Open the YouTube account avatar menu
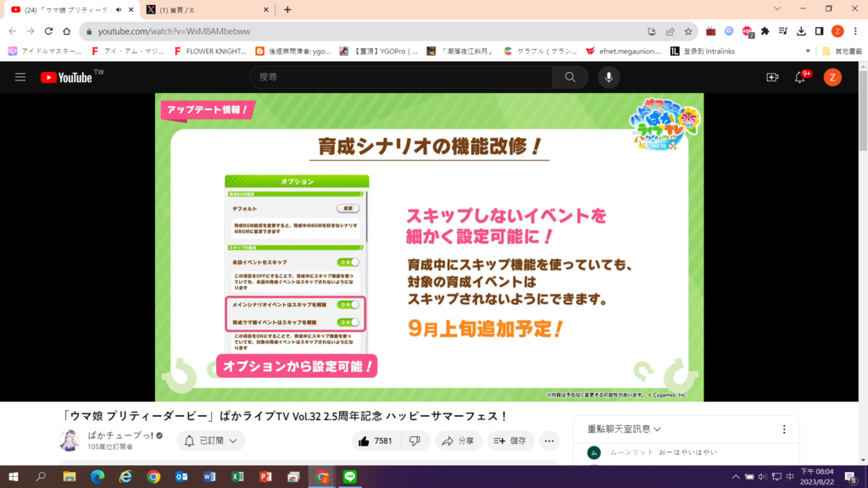Screen dimensions: 868x488 point(832,77)
